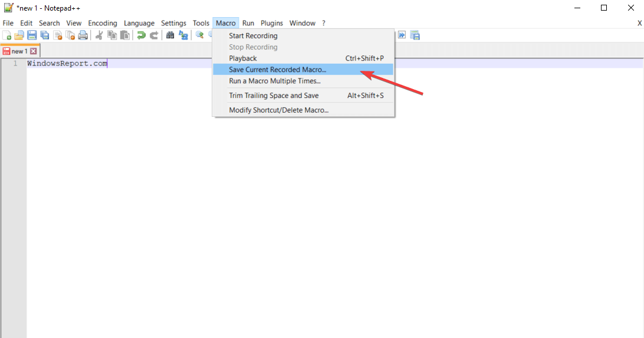Click the Print toolbar icon
This screenshot has width=644, height=338.
(83, 35)
